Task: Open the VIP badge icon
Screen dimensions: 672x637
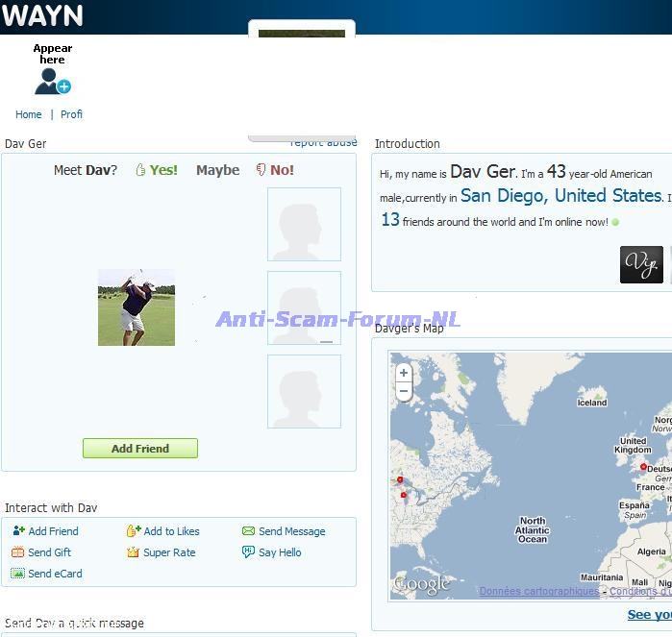Action: (641, 264)
